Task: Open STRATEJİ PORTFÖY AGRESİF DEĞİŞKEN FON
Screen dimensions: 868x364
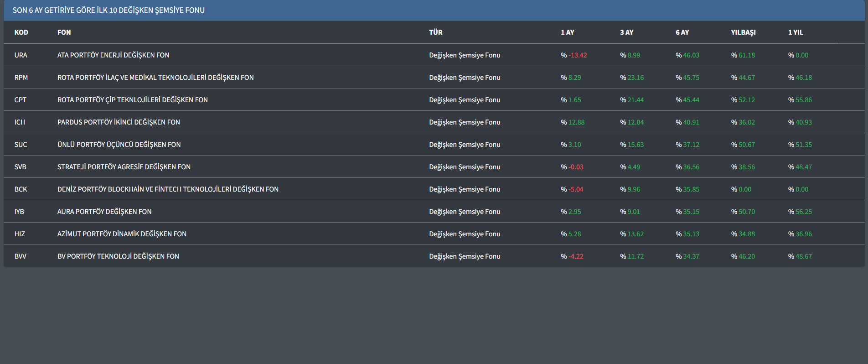Action: click(x=124, y=167)
